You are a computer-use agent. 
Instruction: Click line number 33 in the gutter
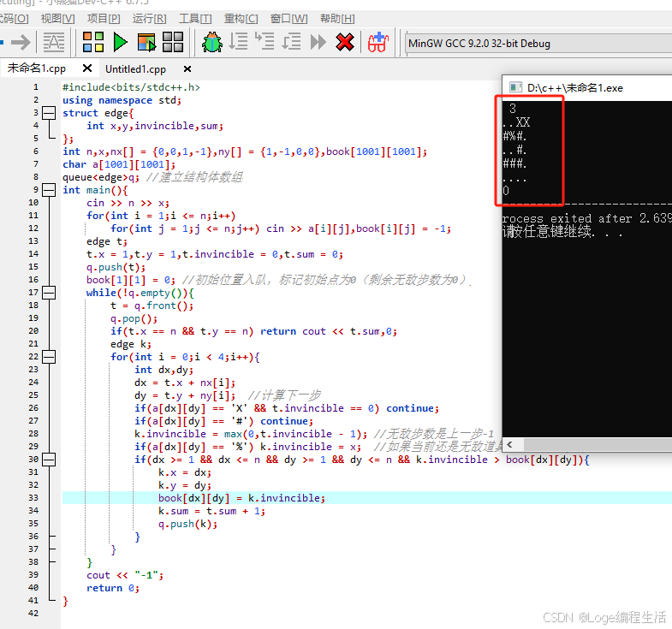[33, 497]
